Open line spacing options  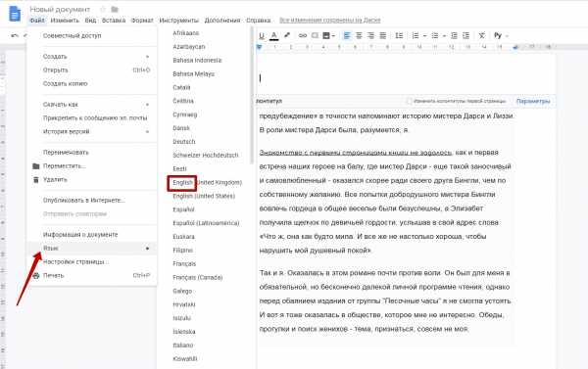point(399,35)
